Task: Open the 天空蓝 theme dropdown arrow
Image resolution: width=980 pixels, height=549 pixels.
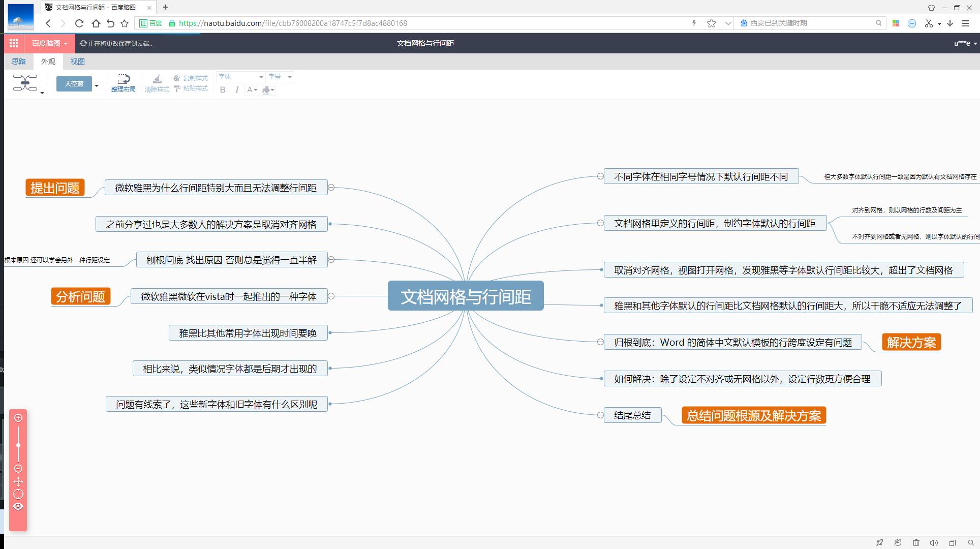Action: (x=97, y=85)
